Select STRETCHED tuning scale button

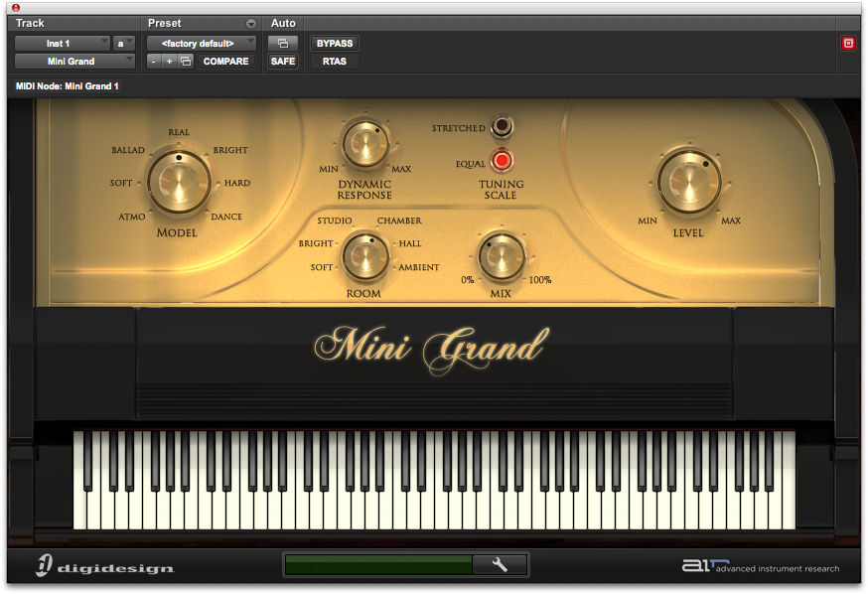point(502,127)
